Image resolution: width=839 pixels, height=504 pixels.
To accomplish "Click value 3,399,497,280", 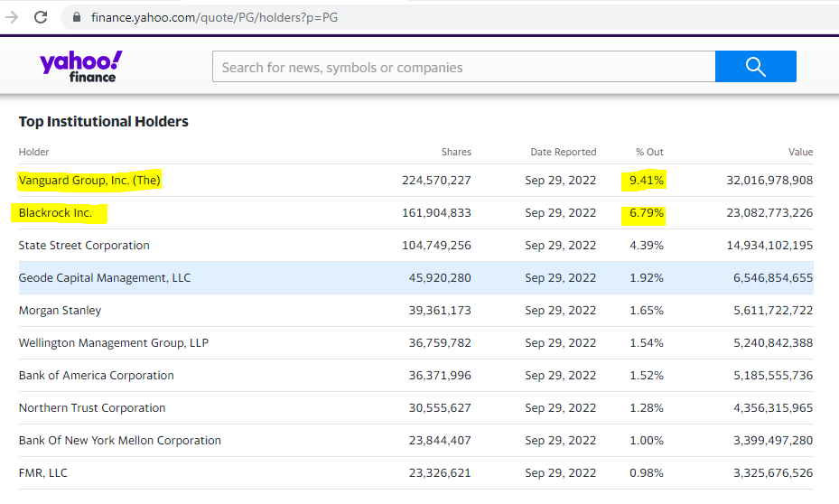I will click(773, 441).
